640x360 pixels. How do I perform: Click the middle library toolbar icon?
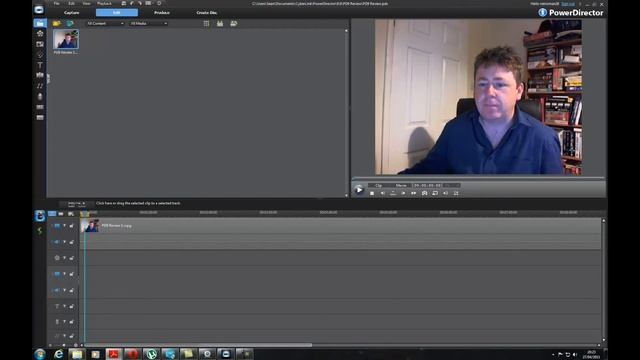[x=220, y=24]
